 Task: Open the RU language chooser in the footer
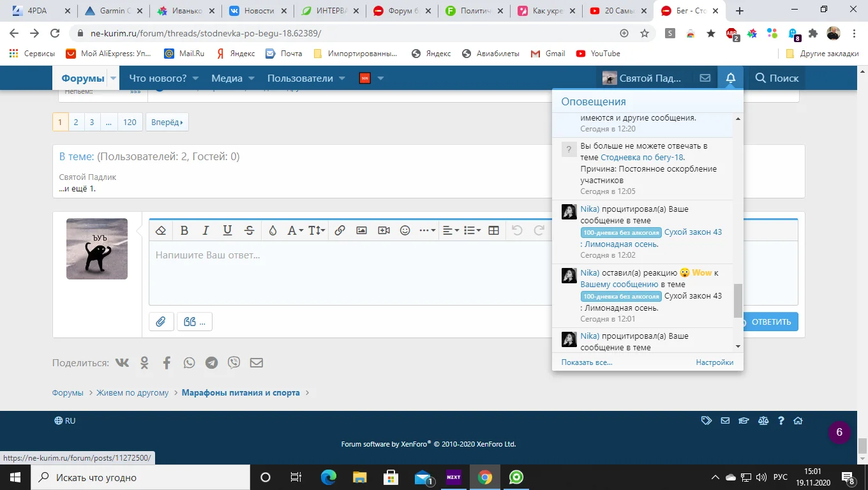tap(65, 421)
